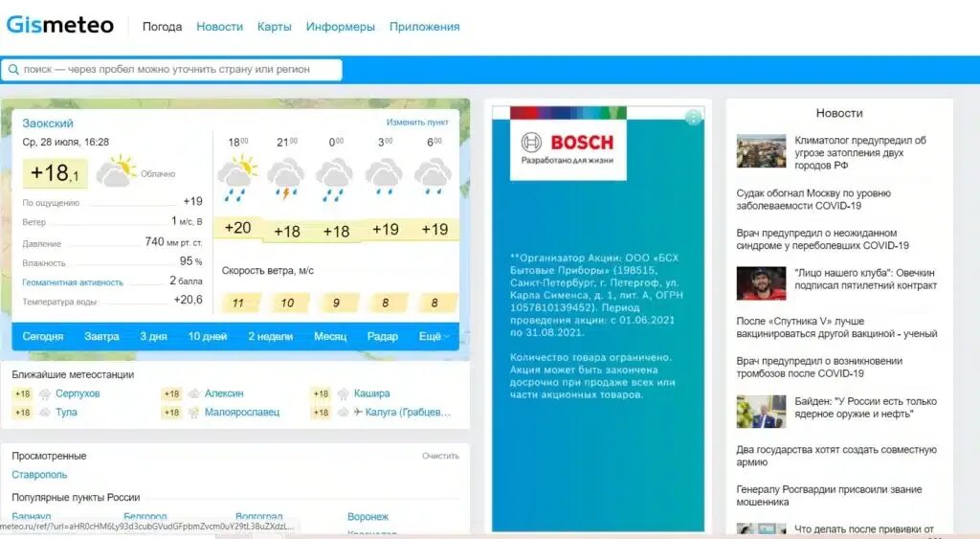Open Воронеж in popular places
The image size is (980, 539).
pyautogui.click(x=368, y=516)
